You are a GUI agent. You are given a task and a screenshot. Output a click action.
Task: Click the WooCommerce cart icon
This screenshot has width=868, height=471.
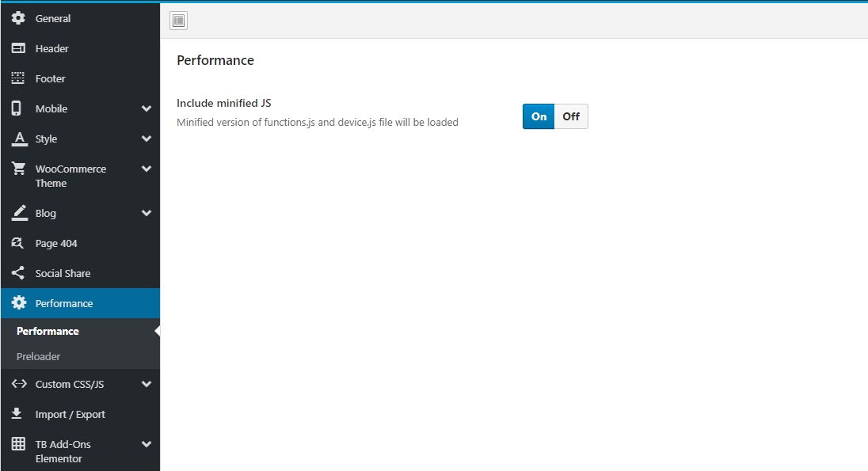click(18, 169)
